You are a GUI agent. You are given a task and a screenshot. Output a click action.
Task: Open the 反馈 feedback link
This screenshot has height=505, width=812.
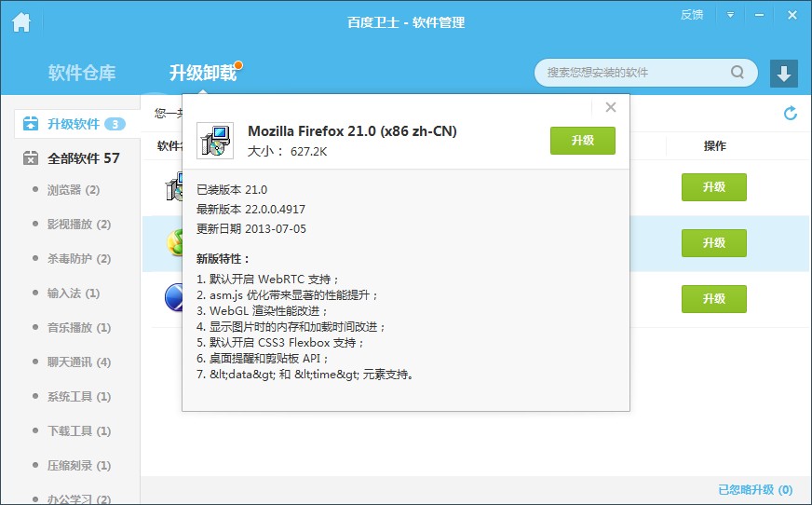coord(692,15)
